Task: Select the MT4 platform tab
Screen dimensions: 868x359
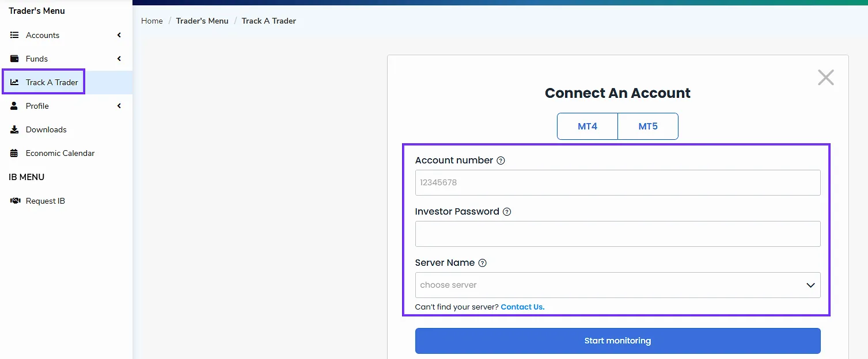Action: click(587, 126)
